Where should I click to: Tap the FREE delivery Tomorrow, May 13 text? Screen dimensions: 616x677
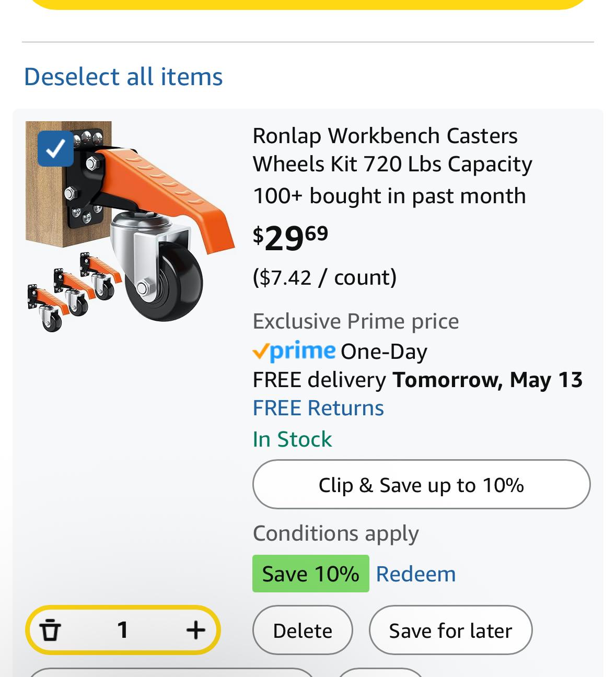[417, 380]
